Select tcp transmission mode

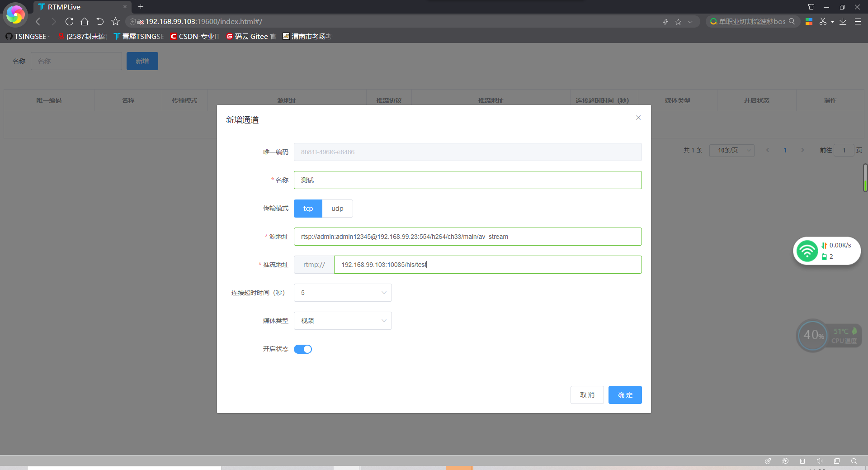[x=308, y=209]
